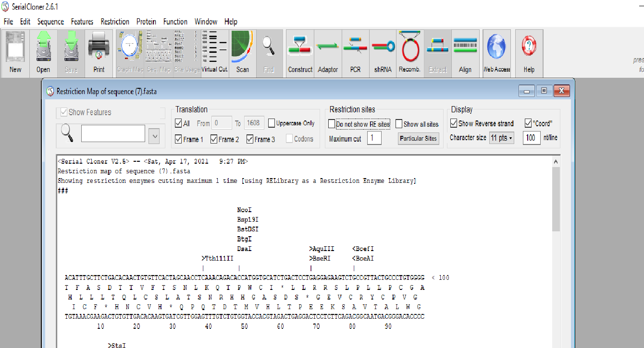Screen dimensions: 644x348
Task: Click the >BseRI enzyme label
Action: click(320, 259)
